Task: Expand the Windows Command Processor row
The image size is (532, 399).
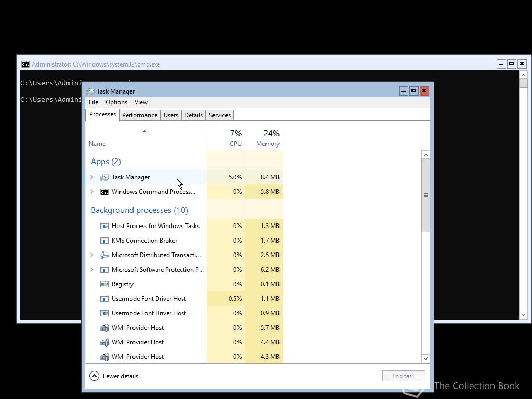Action: (x=91, y=192)
